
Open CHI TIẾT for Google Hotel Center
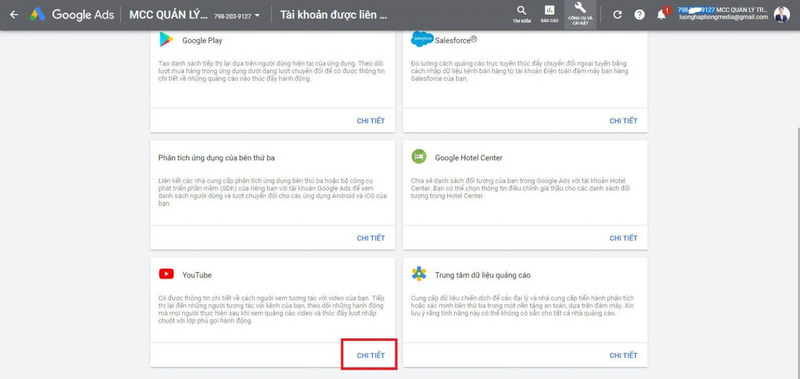pos(623,238)
